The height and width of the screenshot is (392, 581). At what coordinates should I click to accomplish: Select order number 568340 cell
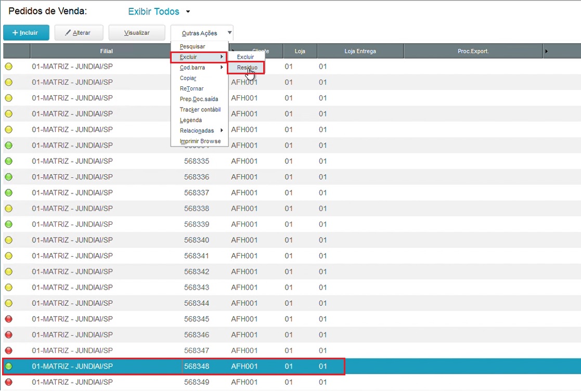(x=197, y=240)
